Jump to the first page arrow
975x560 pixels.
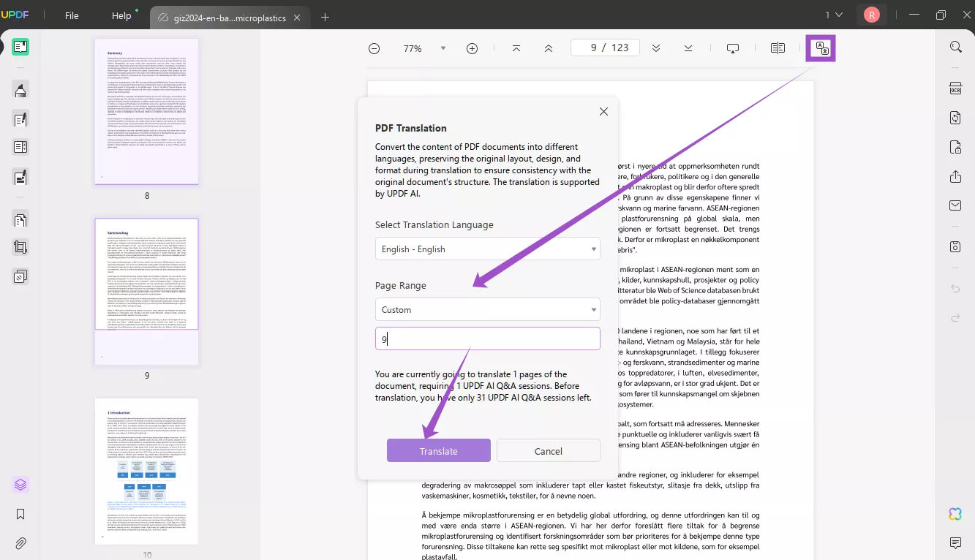point(516,48)
